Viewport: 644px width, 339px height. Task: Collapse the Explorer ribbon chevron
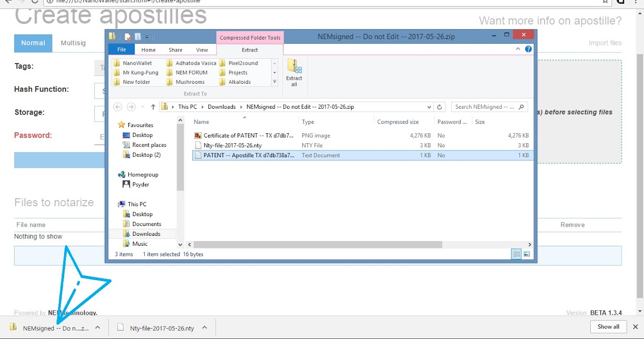518,49
